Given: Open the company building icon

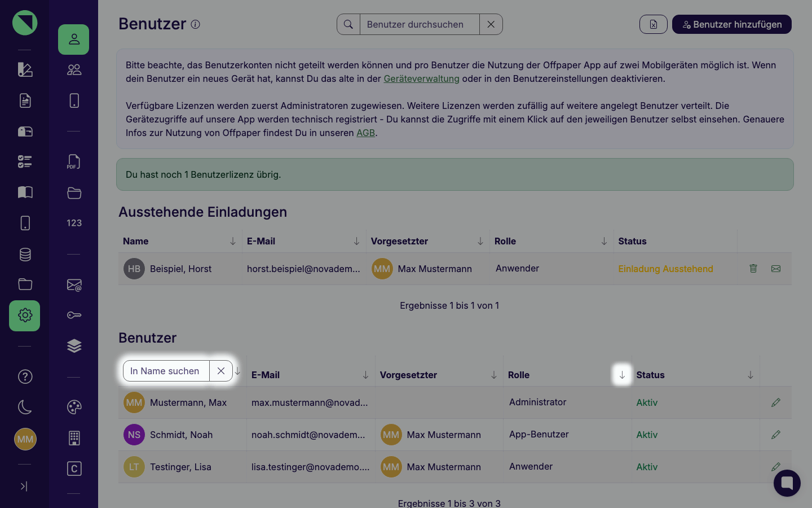Looking at the screenshot, I should 74,438.
